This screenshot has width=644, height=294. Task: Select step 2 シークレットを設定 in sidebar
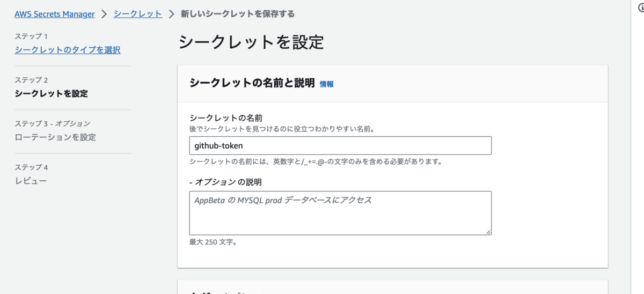click(52, 93)
